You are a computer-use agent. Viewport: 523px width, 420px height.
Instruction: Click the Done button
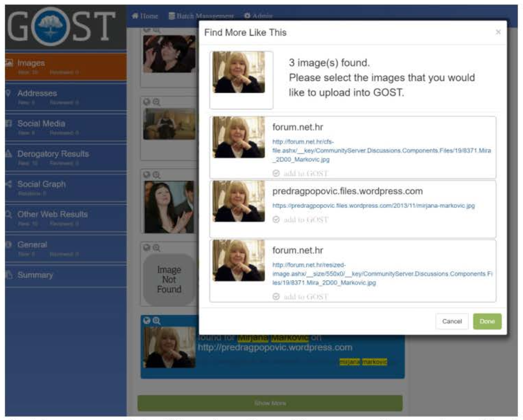point(487,321)
